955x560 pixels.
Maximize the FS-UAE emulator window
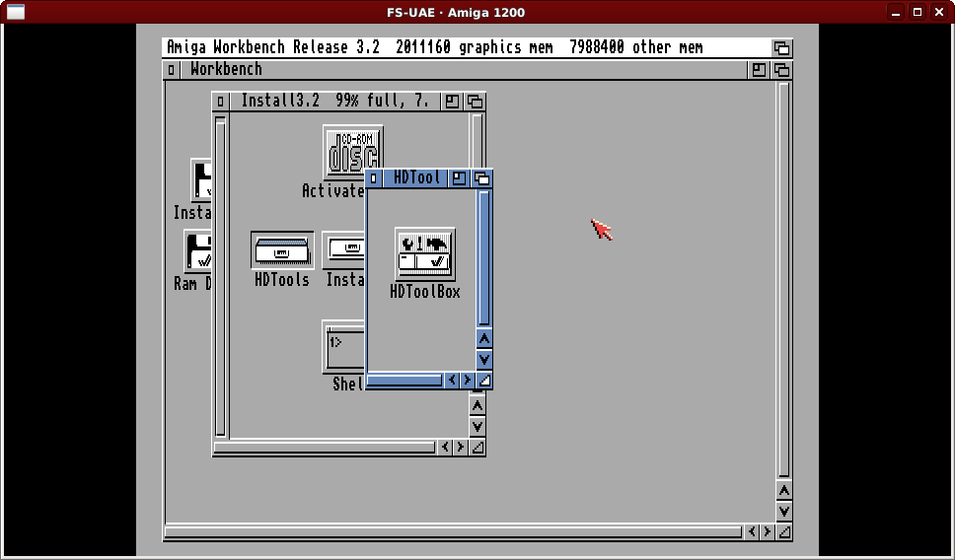point(918,12)
